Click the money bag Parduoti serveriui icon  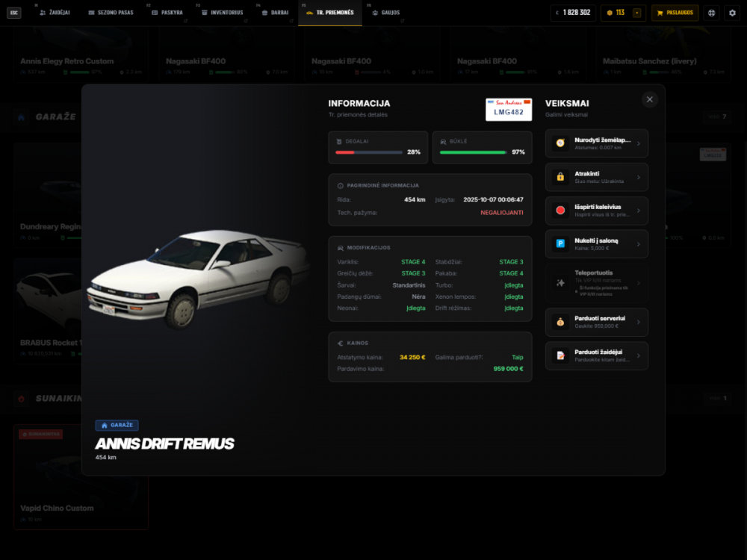tap(560, 322)
